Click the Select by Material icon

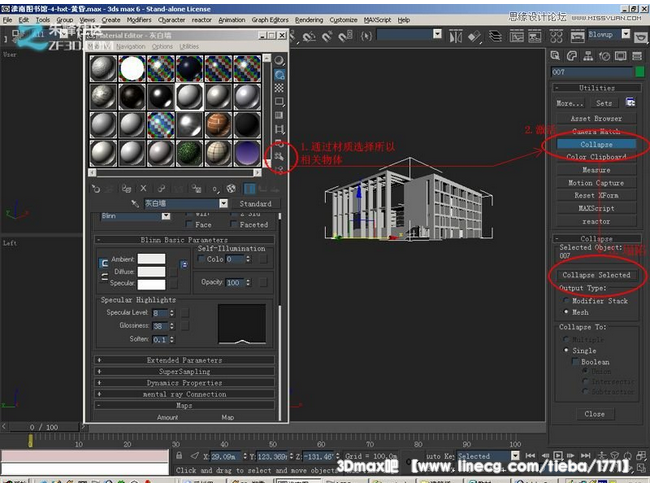coord(279,156)
